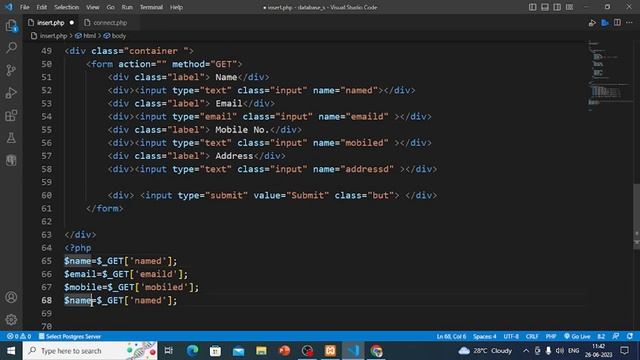The height and width of the screenshot is (360, 640).
Task: Toggle the primary side bar layout icon
Action: click(x=532, y=7)
